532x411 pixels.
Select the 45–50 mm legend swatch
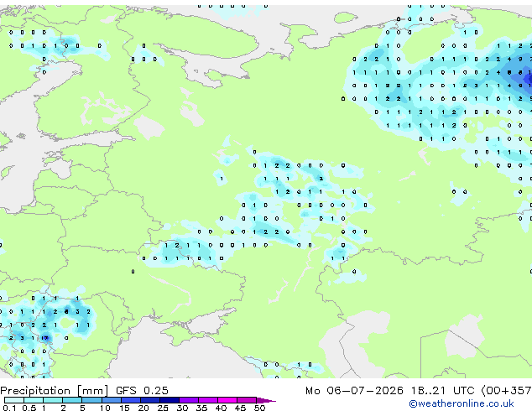pyautogui.click(x=247, y=400)
